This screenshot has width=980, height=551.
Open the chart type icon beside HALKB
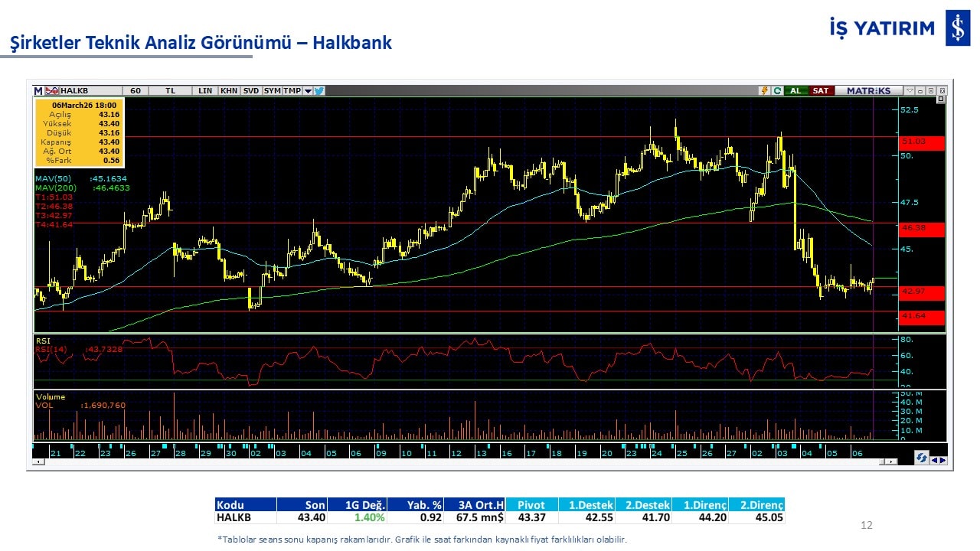click(x=52, y=90)
